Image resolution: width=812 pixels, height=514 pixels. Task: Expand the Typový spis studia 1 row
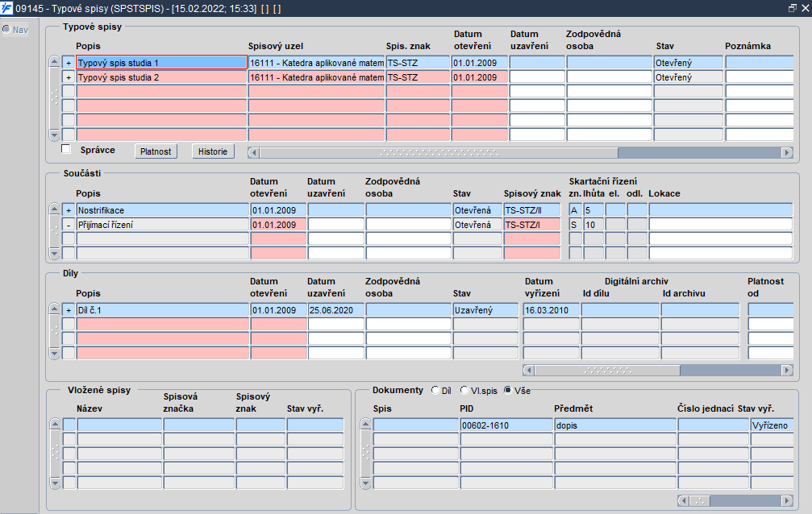(69, 63)
